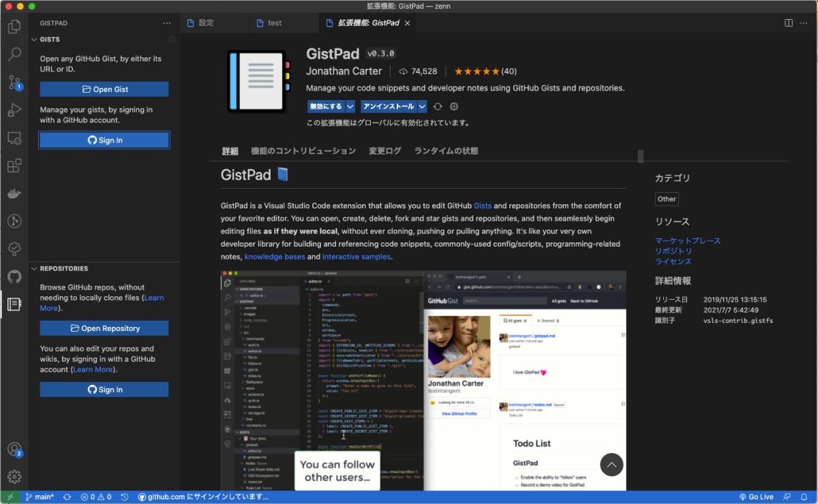This screenshot has width=818, height=504.
Task: Select the GistPad notebook icon in activity bar
Action: point(14,304)
